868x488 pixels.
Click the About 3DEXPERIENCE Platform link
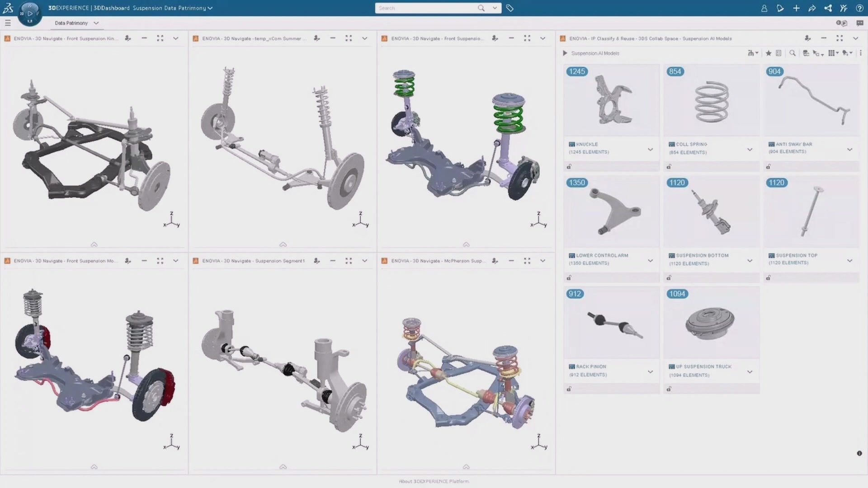pos(434,481)
